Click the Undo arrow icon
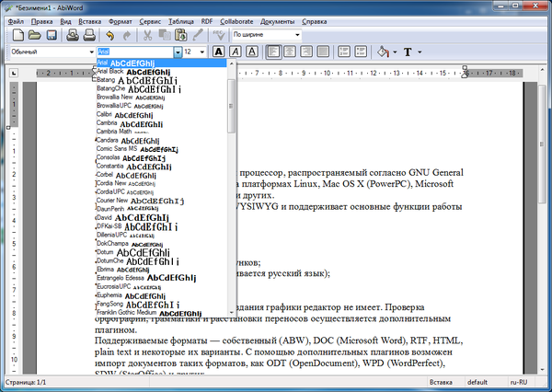This screenshot has width=552, height=392. pyautogui.click(x=110, y=35)
